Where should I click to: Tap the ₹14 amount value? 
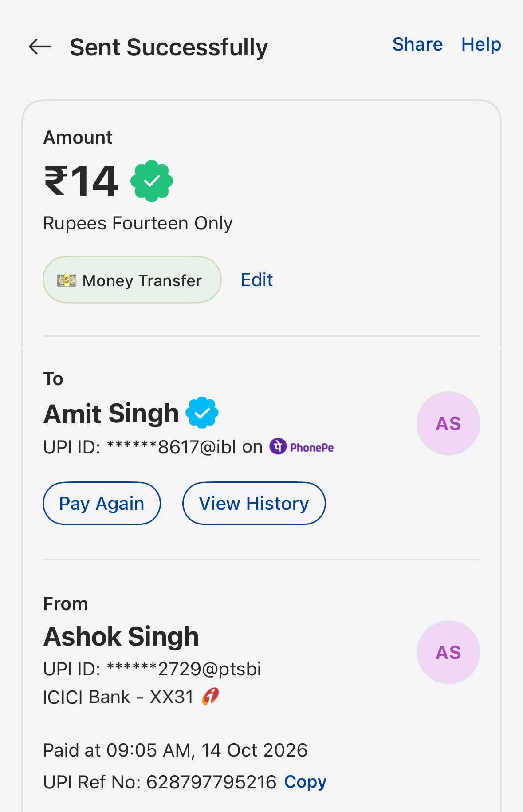(x=81, y=181)
